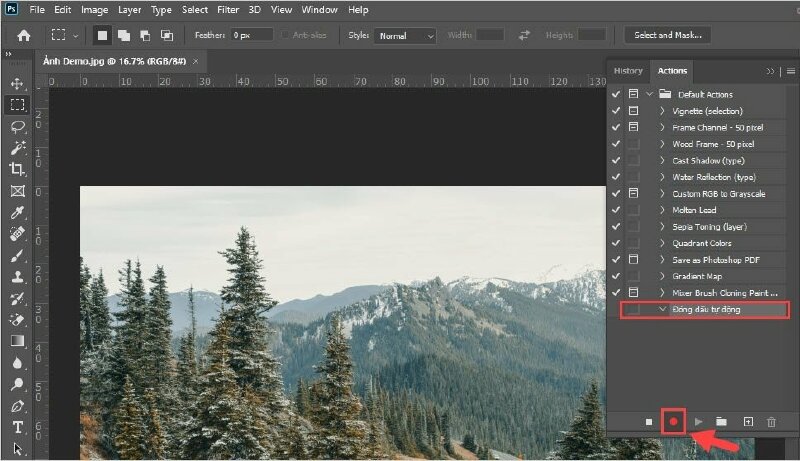Click the Create new set folder icon
The image size is (800, 461).
[721, 422]
